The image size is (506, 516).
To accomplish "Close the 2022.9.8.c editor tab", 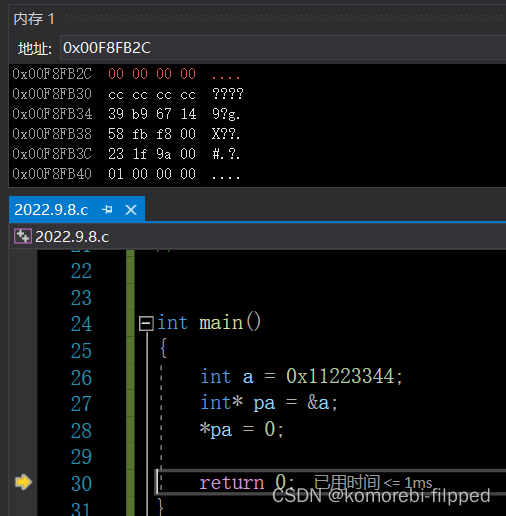I will coord(131,210).
